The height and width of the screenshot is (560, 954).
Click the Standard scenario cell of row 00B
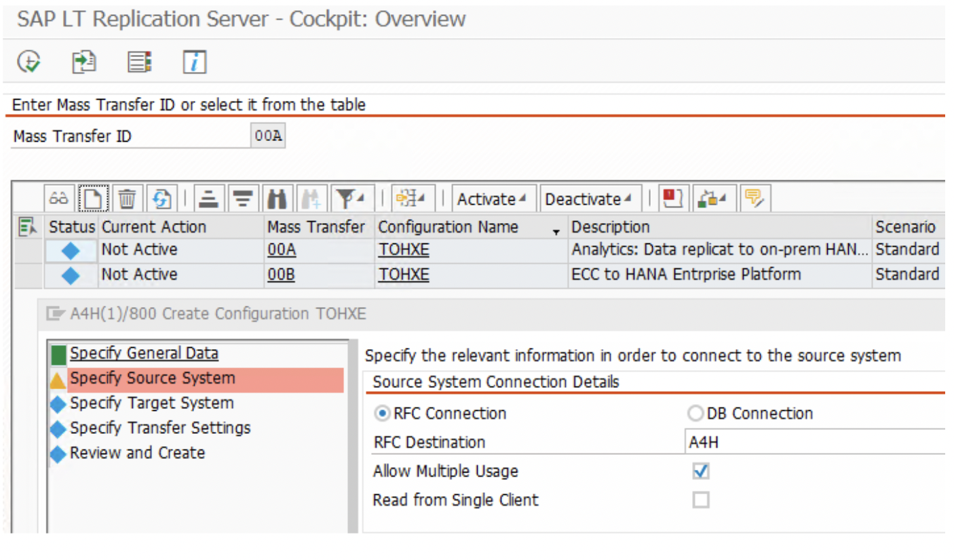(908, 275)
